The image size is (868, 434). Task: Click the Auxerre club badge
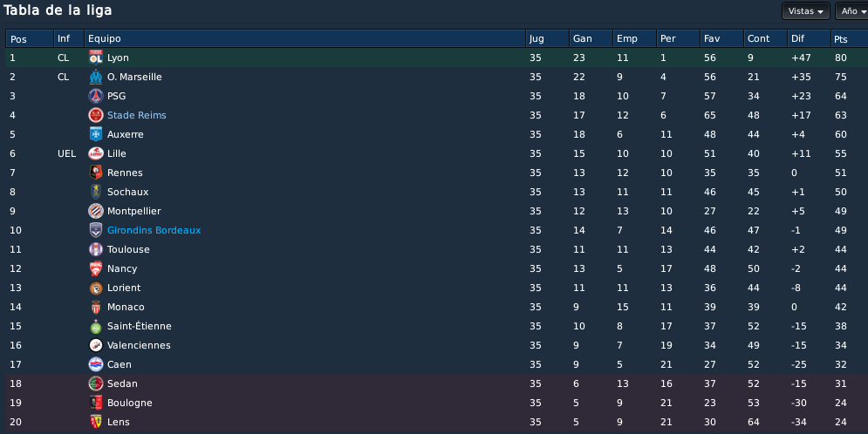click(96, 134)
